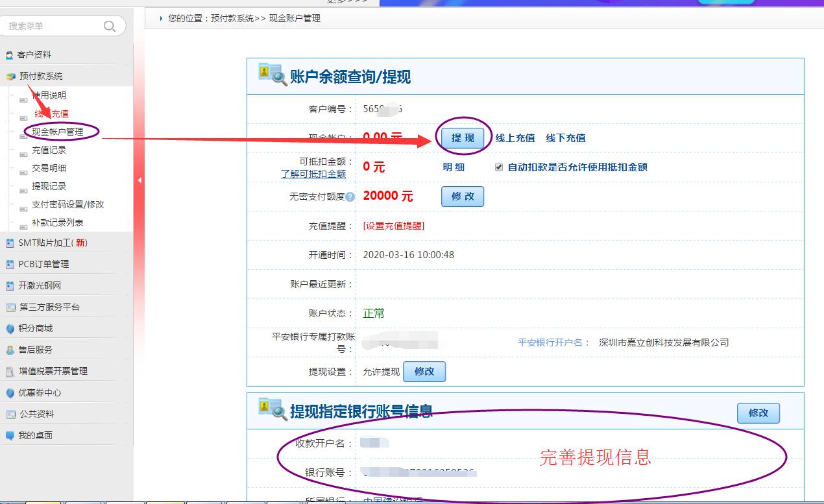Viewport: 824px width, 504px height.
Task: Open 交易明细 in the sidebar
Action: click(x=49, y=168)
